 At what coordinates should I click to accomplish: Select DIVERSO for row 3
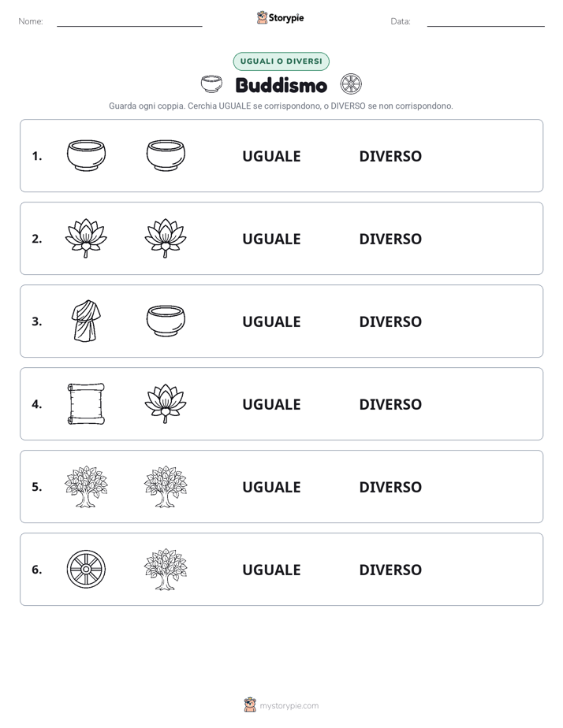(390, 321)
